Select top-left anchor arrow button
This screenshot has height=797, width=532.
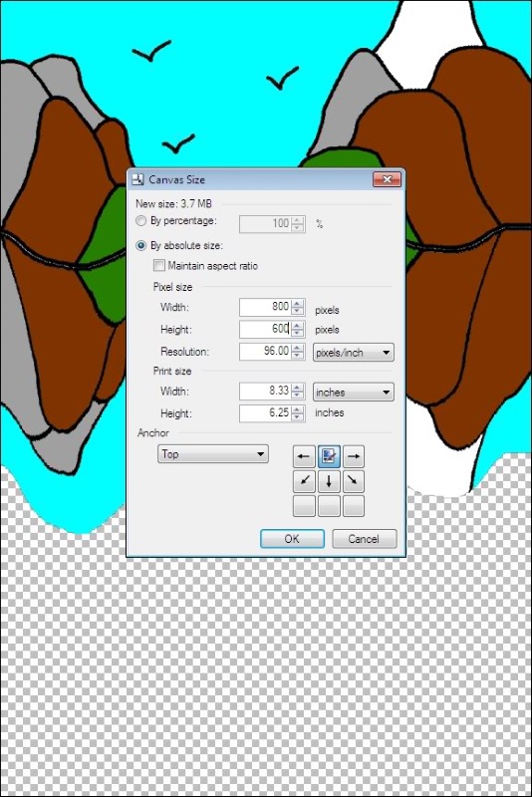coord(304,456)
